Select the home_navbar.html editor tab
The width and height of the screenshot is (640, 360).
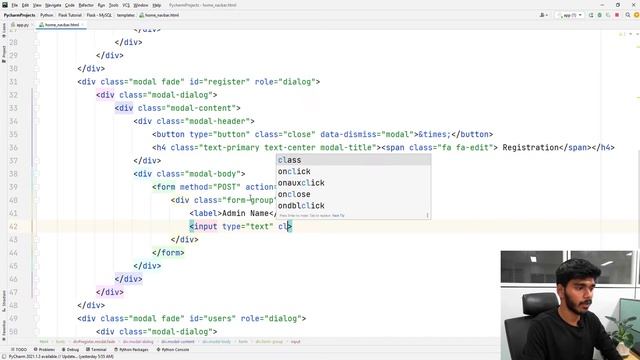(60, 25)
